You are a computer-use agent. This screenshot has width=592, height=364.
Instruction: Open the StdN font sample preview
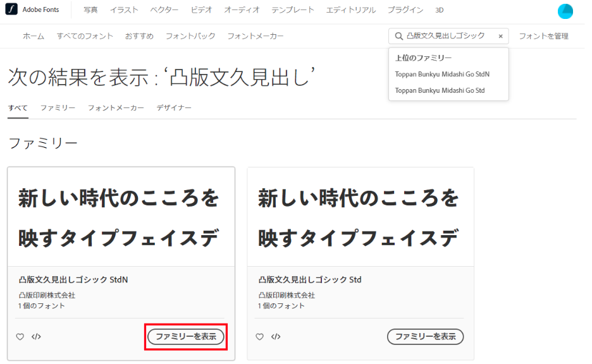(x=121, y=217)
